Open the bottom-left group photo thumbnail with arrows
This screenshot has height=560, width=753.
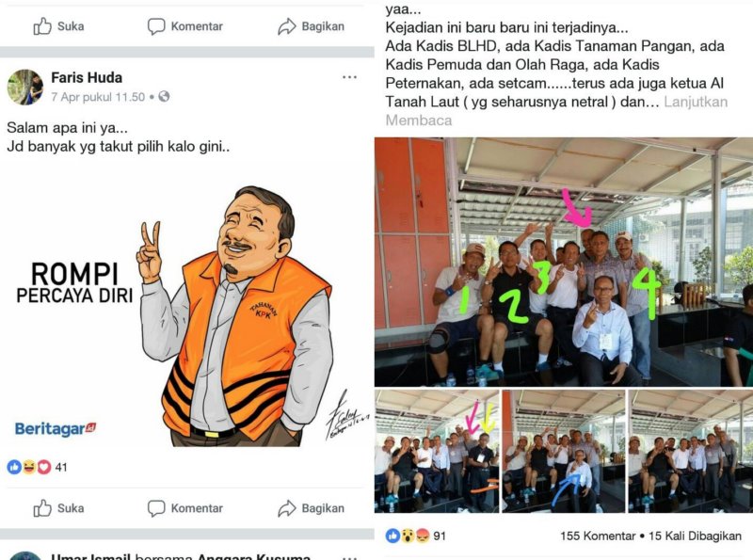(437, 451)
